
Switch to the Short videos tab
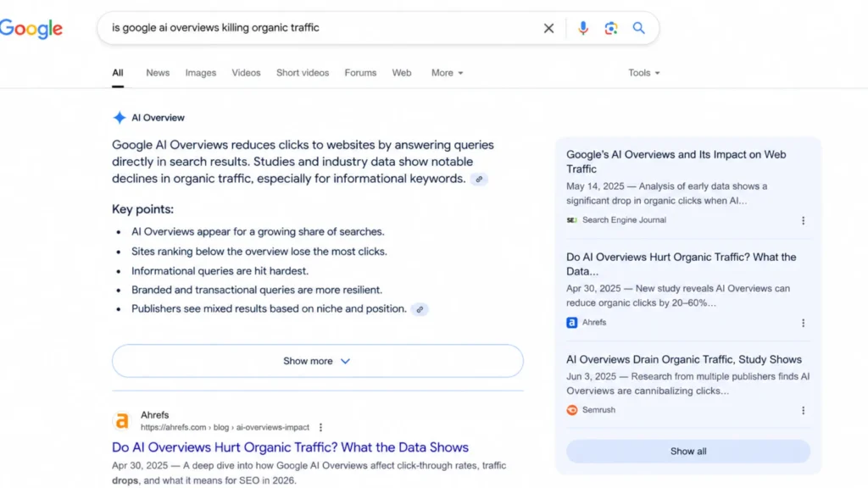pos(303,73)
